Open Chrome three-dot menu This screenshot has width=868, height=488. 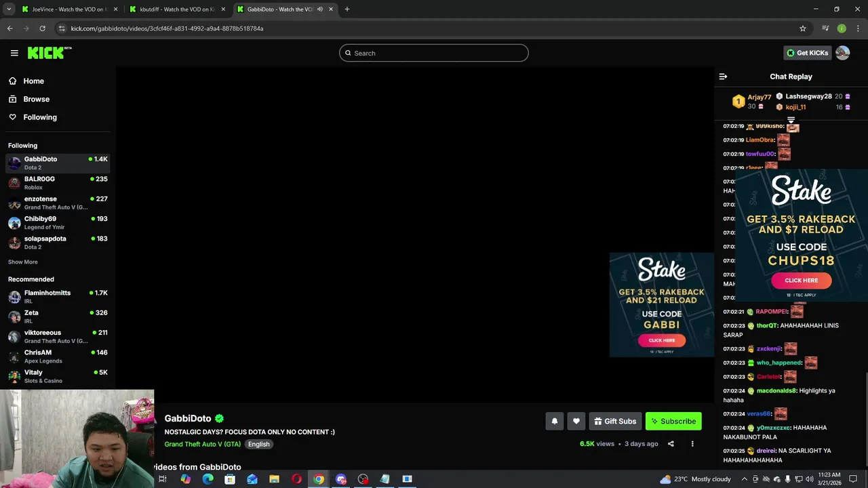858,28
